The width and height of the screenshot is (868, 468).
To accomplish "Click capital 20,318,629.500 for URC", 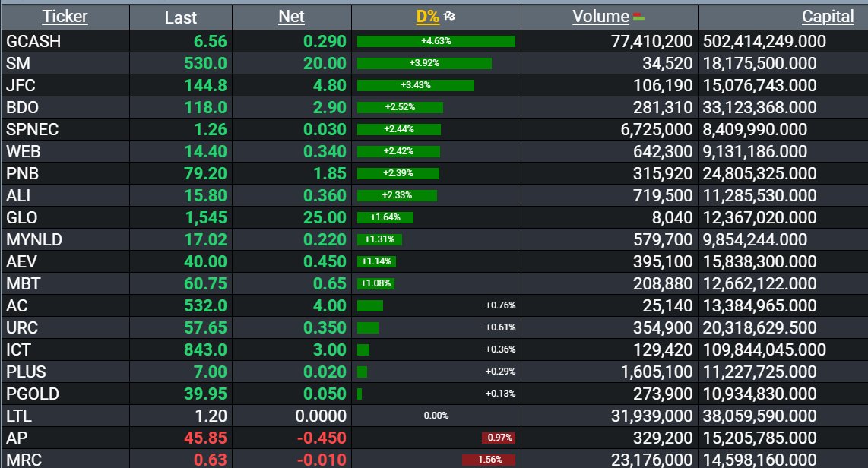I will 759,328.
